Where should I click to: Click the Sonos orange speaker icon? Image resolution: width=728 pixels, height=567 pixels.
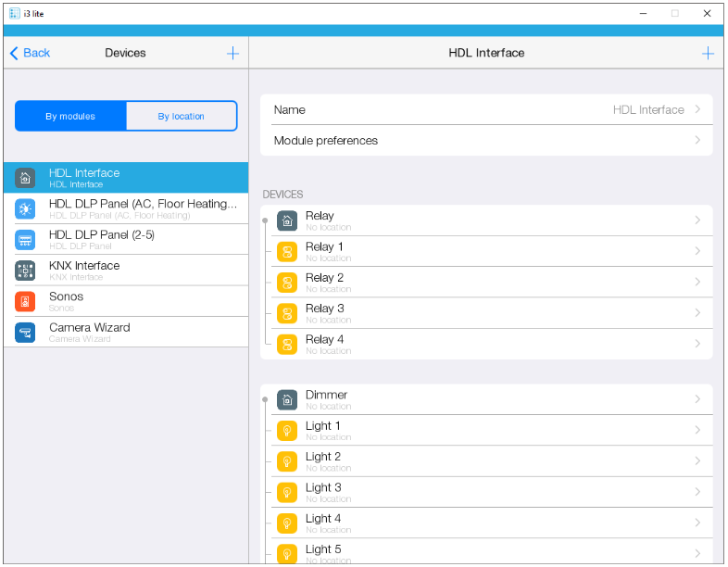26,301
